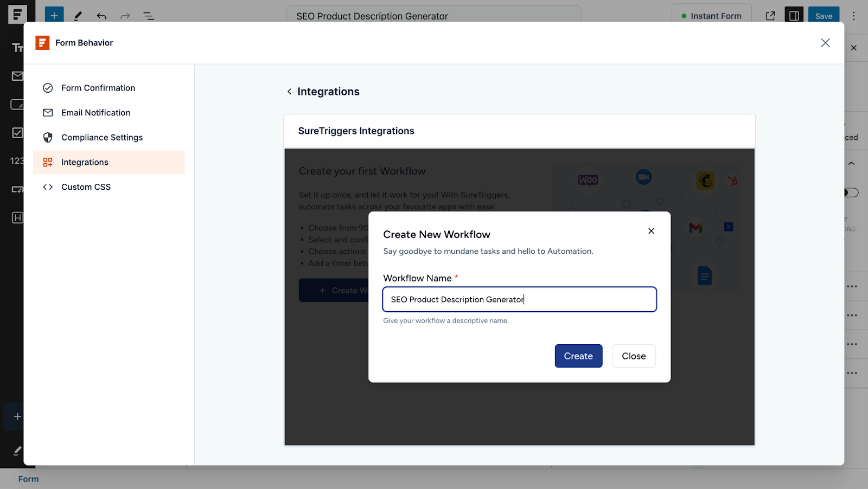This screenshot has width=868, height=489.
Task: Open the form preview via external link icon
Action: [770, 16]
